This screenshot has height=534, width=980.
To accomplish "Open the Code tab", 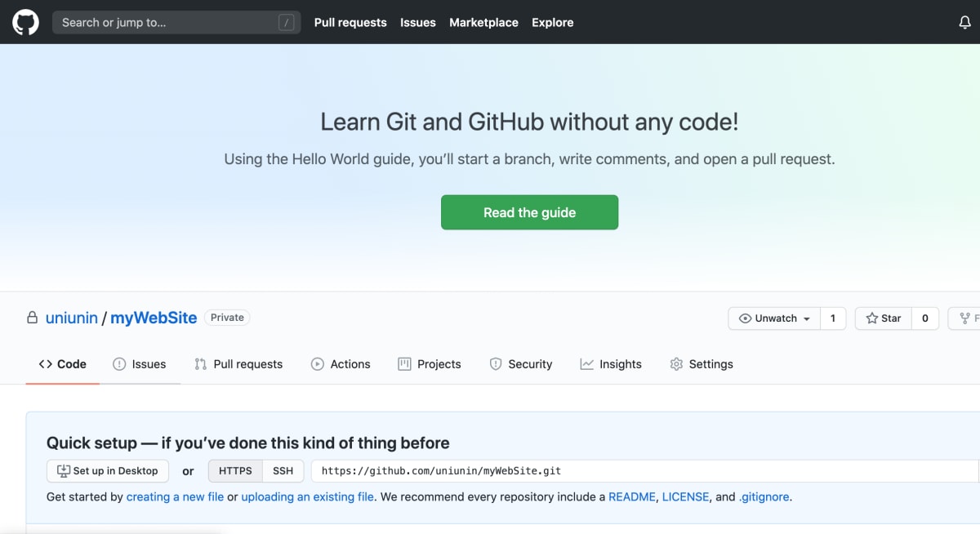I will pos(63,364).
